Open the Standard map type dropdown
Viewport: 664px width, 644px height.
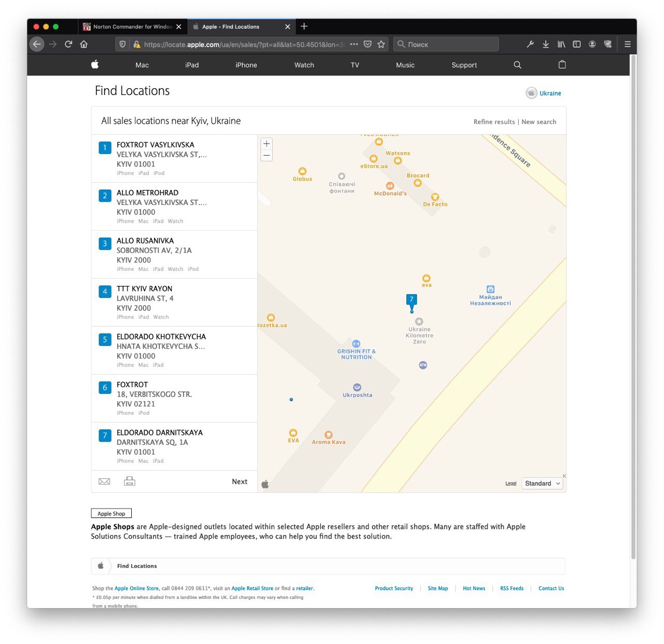click(x=542, y=483)
